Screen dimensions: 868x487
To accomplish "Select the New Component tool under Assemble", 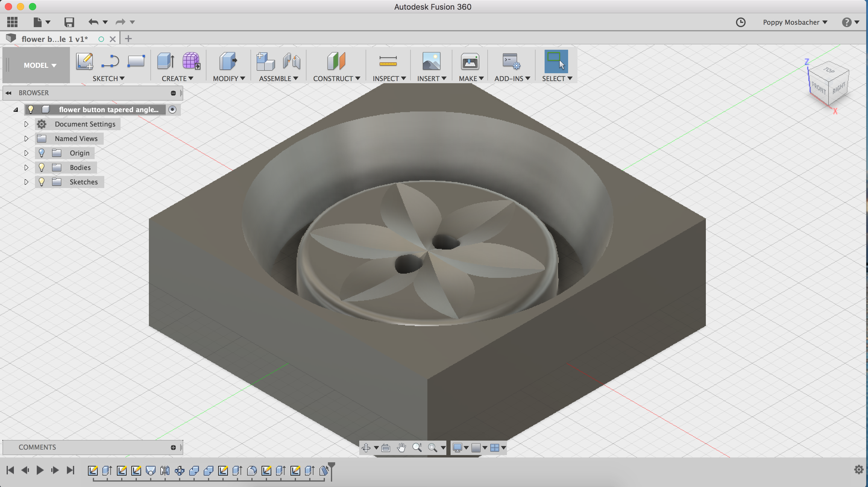I will [265, 62].
